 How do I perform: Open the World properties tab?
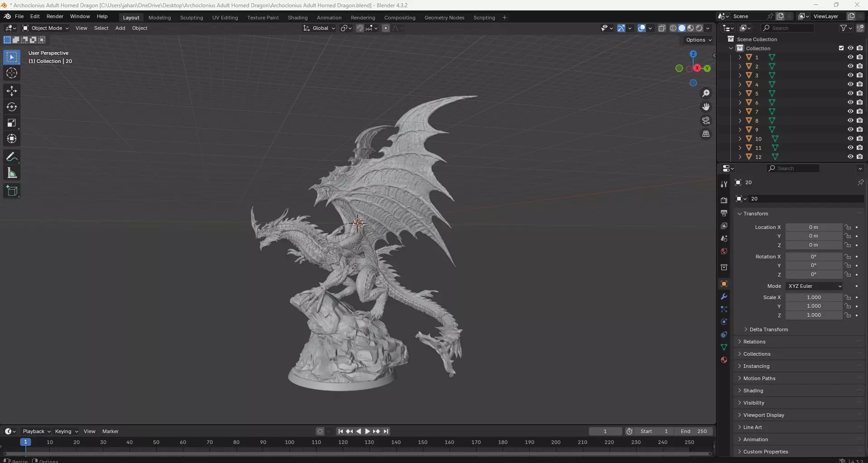(724, 251)
